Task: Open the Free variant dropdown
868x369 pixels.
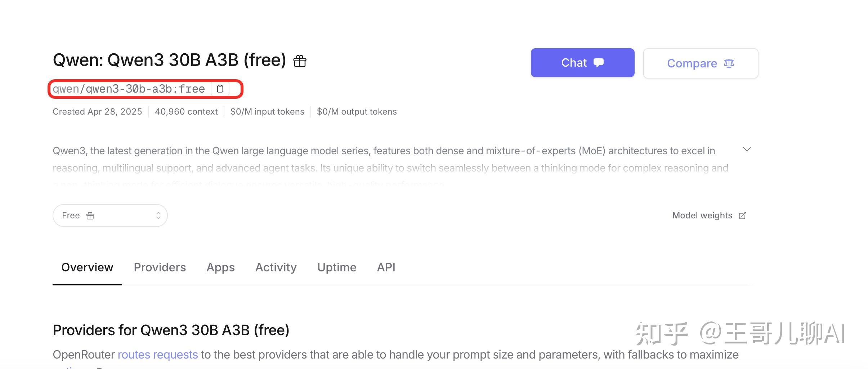Action: click(110, 215)
